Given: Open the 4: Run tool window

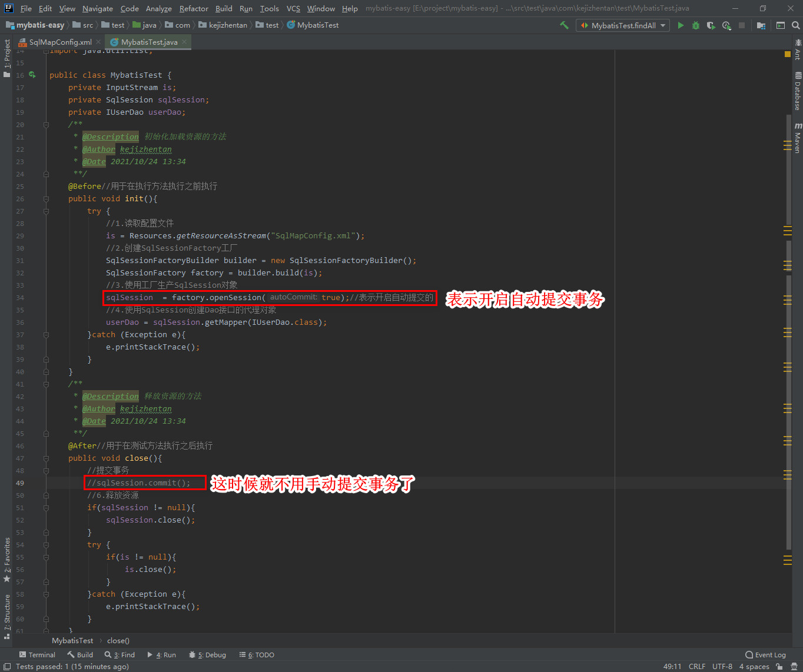Looking at the screenshot, I should click(162, 654).
